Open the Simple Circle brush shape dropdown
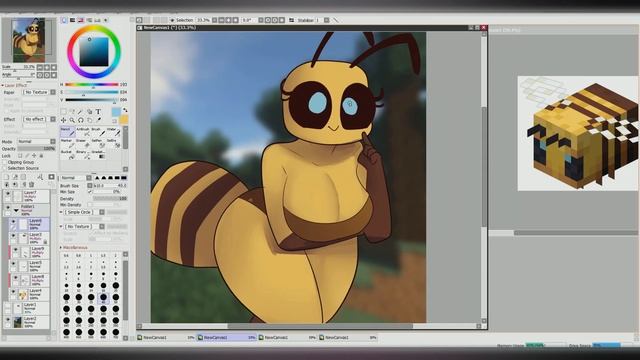This screenshot has width=640, height=360. [84, 212]
